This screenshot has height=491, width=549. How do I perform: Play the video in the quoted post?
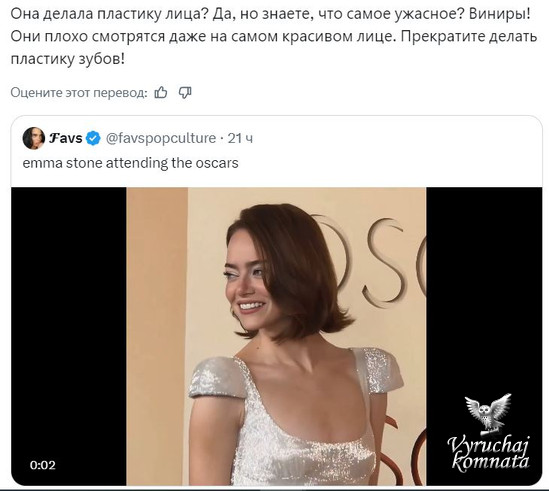276,336
